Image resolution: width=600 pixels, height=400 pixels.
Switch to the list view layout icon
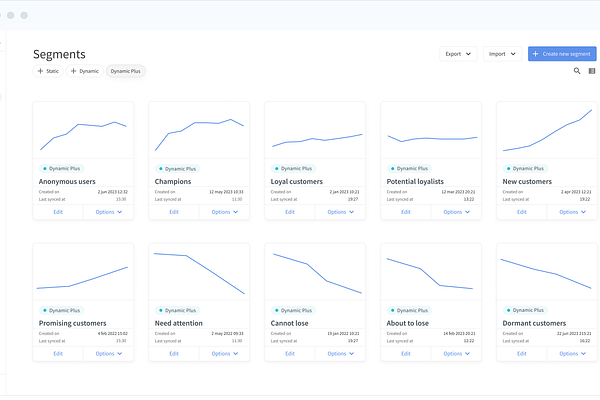[592, 71]
